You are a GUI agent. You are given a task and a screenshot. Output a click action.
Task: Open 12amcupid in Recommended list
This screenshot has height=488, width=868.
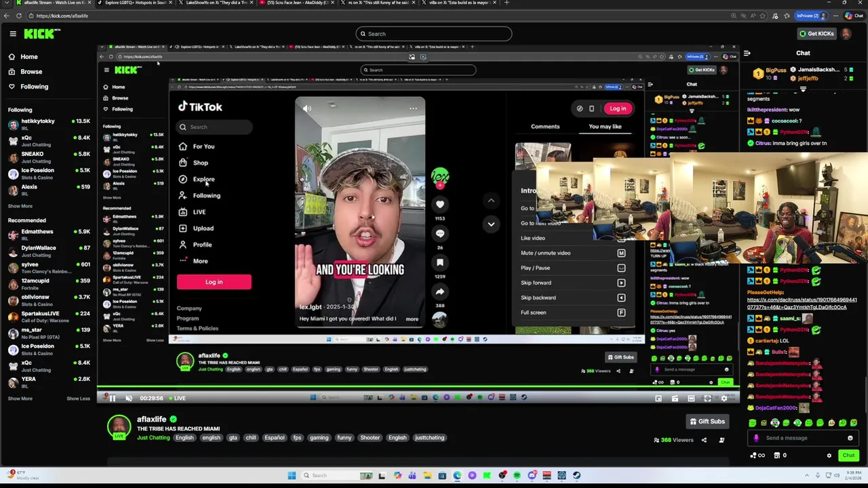(49, 283)
